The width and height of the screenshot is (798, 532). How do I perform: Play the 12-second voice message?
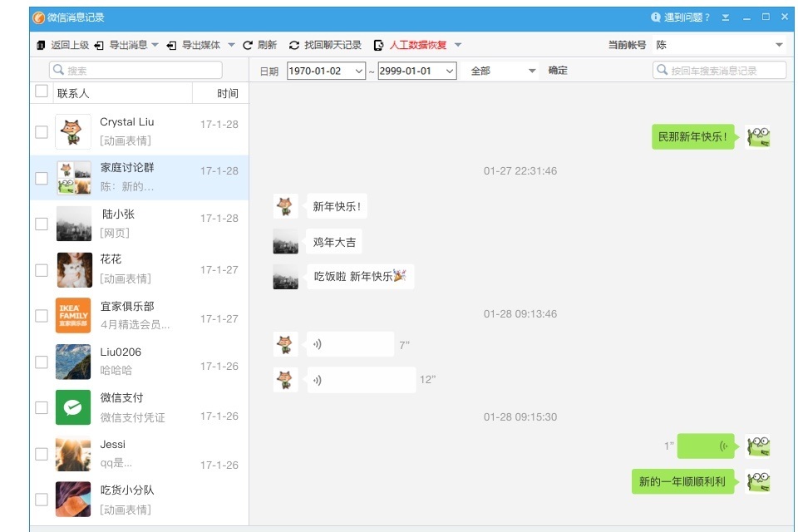362,380
